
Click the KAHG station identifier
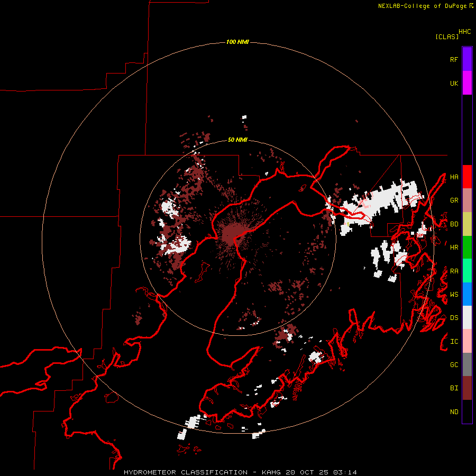(x=271, y=472)
